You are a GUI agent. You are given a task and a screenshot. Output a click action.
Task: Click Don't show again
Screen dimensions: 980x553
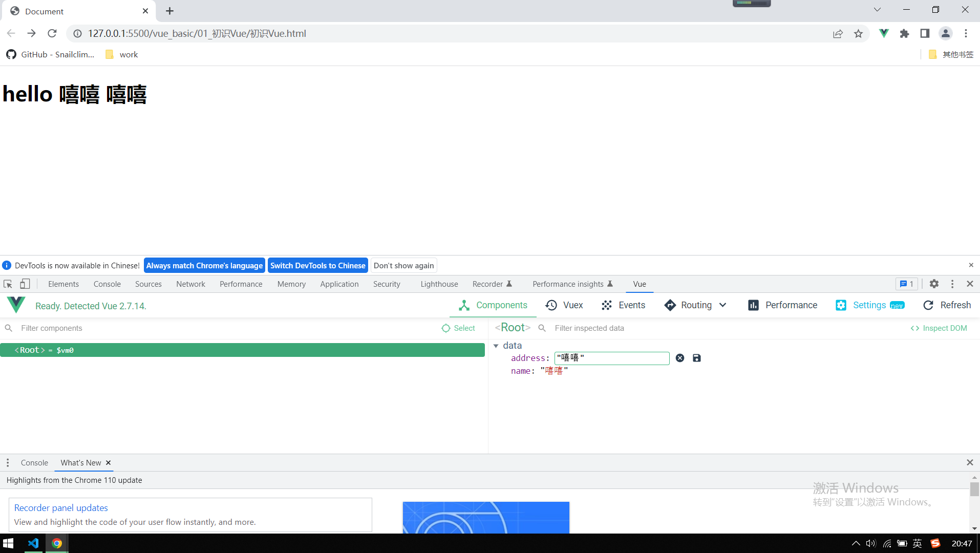[x=403, y=265]
